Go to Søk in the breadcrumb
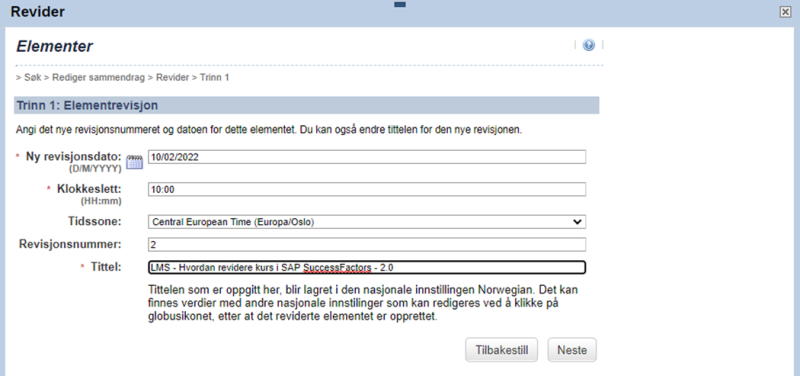Image resolution: width=800 pixels, height=376 pixels. tap(33, 78)
